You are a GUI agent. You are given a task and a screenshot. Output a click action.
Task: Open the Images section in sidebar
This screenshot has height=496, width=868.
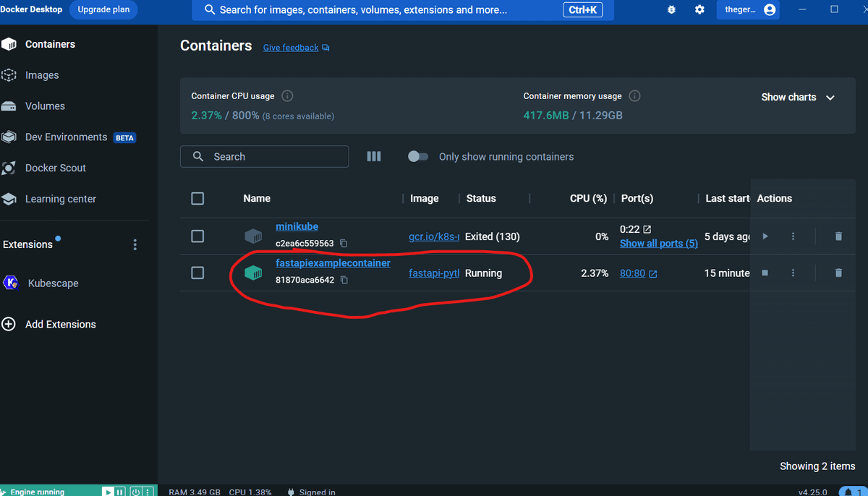point(42,75)
